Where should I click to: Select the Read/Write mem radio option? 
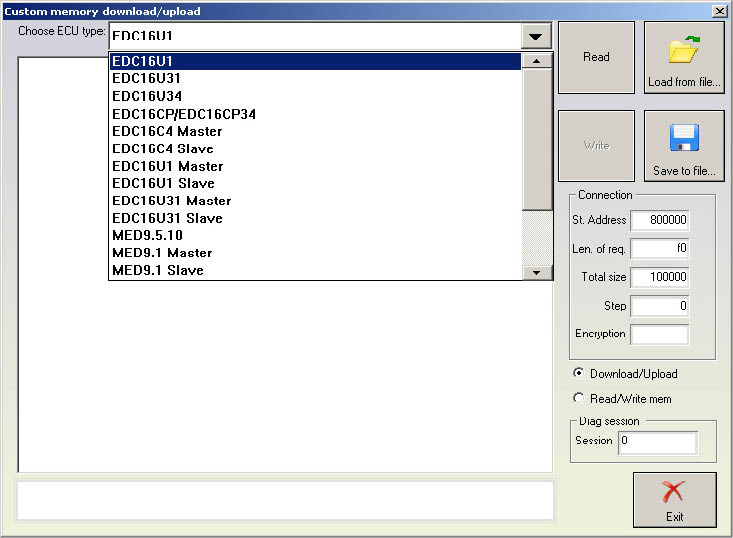pyautogui.click(x=579, y=398)
